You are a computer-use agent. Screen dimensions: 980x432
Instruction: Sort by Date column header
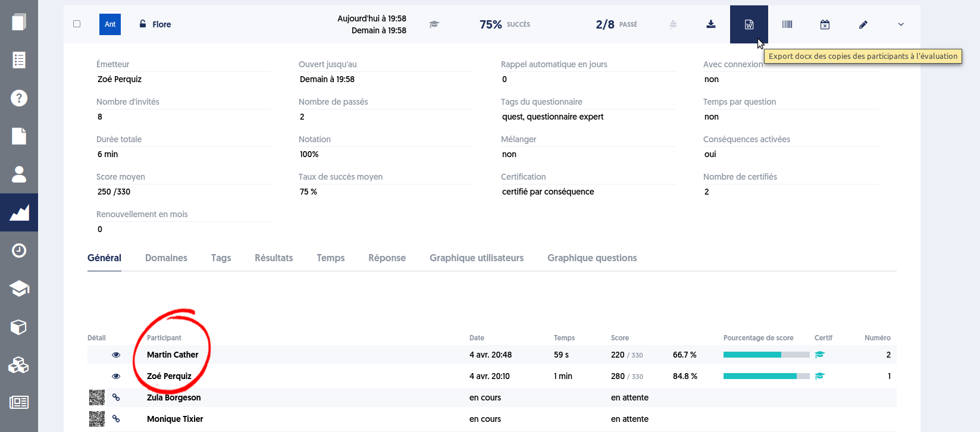tap(477, 338)
